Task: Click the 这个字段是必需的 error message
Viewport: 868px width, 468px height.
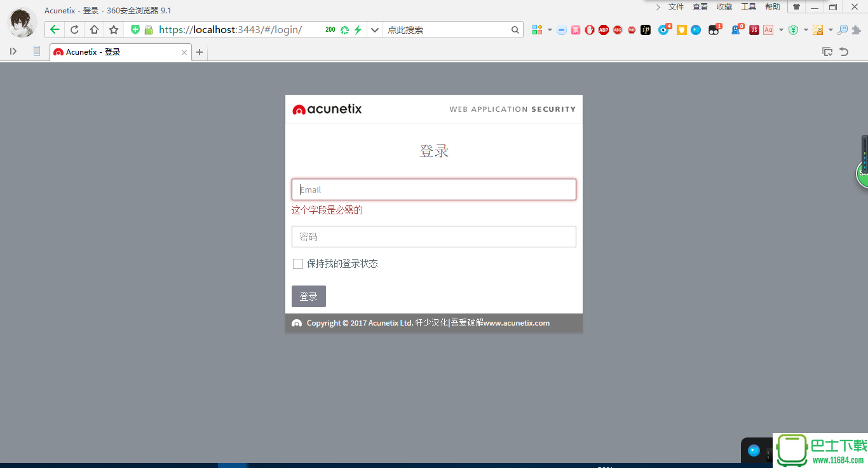Action: [x=327, y=210]
